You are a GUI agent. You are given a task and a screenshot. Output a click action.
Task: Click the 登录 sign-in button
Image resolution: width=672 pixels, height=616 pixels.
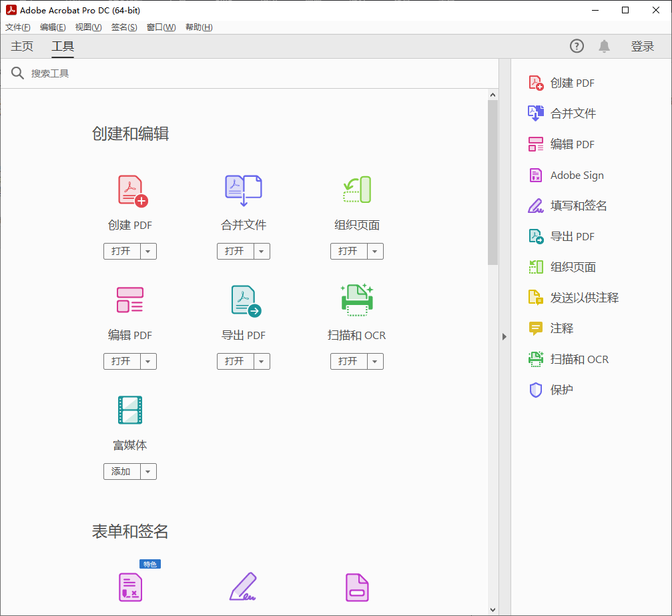pyautogui.click(x=642, y=47)
